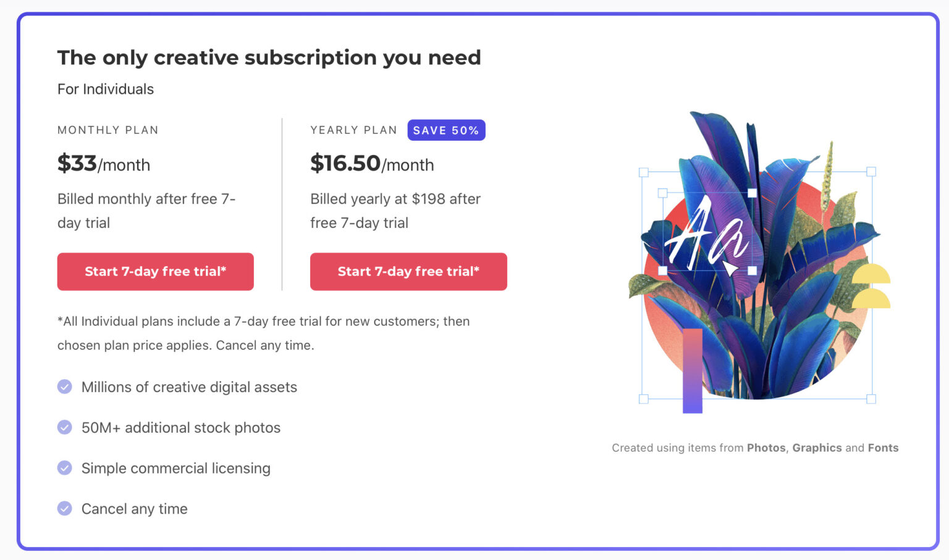Image resolution: width=949 pixels, height=560 pixels.
Task: Click the "SAVE 50%" badge
Action: [x=446, y=130]
